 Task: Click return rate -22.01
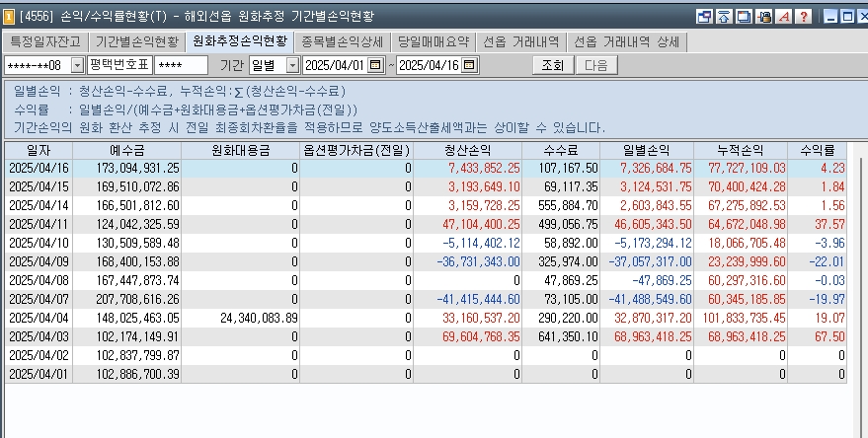828,261
